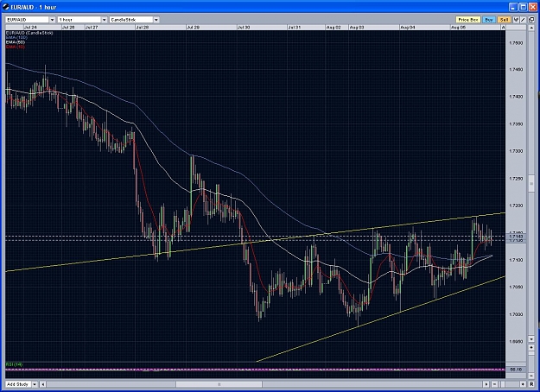The width and height of the screenshot is (540, 392).
Task: Click the 55.16 RSI value label
Action: [x=516, y=370]
